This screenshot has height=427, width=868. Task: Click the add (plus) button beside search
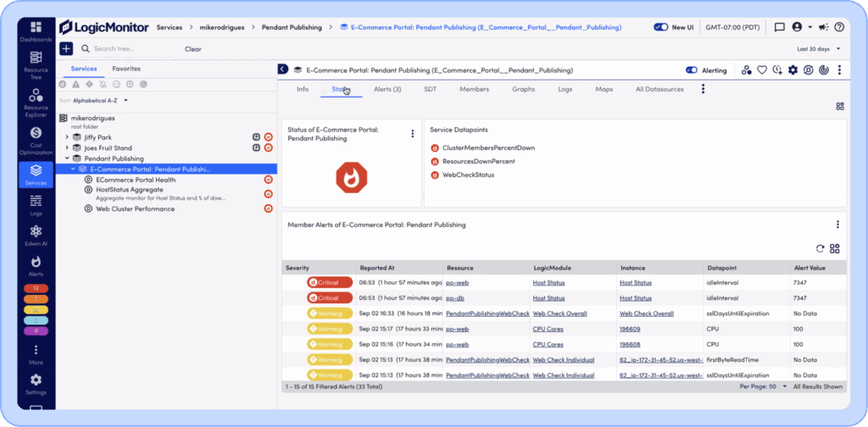pyautogui.click(x=66, y=48)
